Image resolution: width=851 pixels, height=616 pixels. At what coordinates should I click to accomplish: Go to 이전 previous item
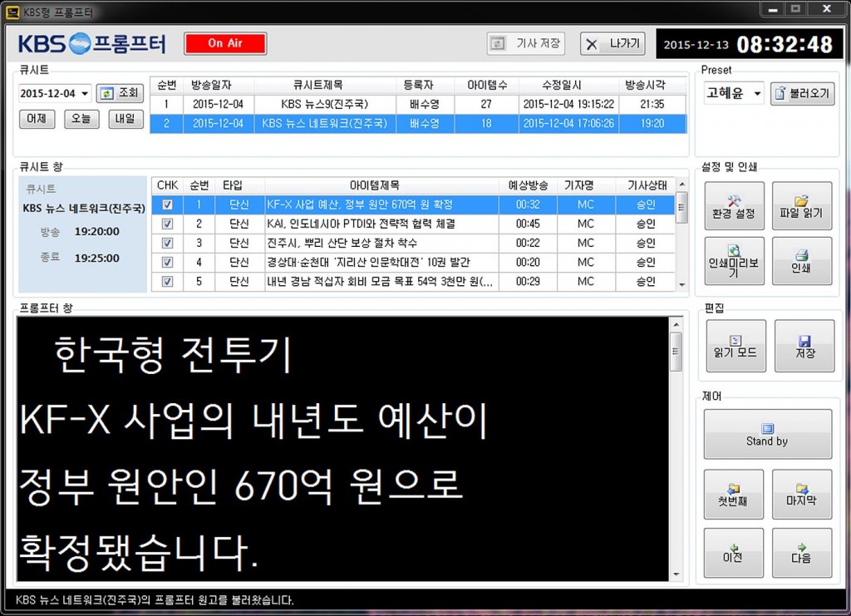click(733, 553)
